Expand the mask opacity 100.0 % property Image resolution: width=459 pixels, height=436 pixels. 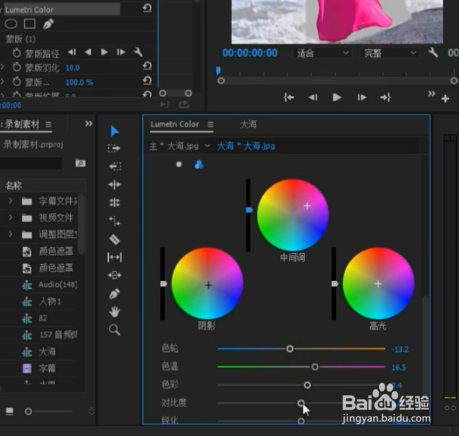coord(3,81)
